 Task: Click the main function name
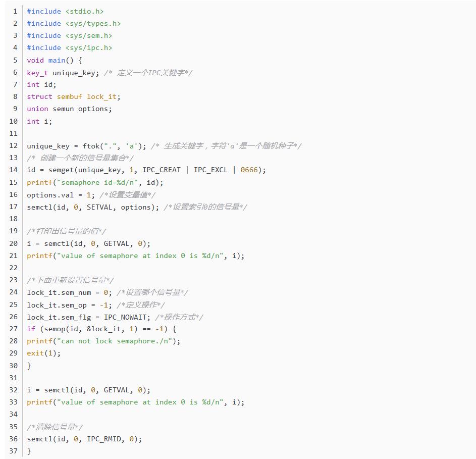point(57,60)
